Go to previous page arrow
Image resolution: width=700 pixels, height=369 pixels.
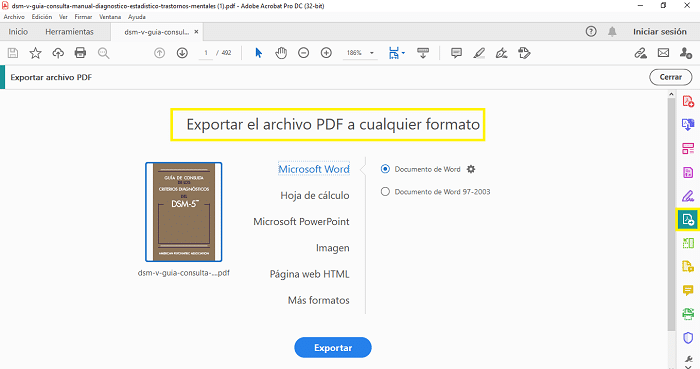click(159, 53)
